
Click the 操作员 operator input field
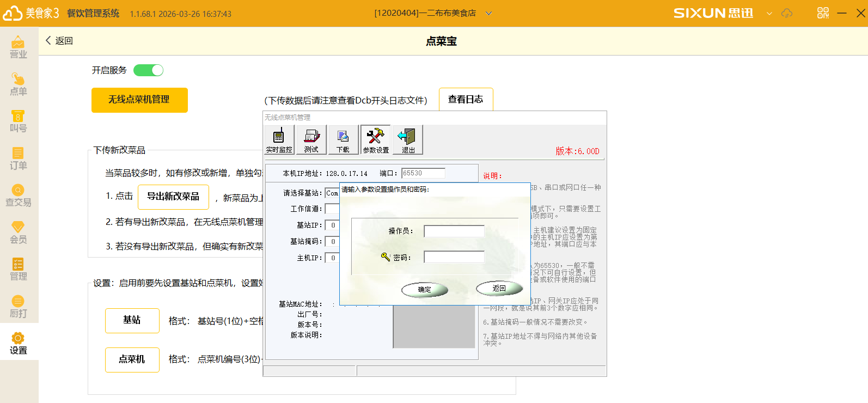coord(454,231)
